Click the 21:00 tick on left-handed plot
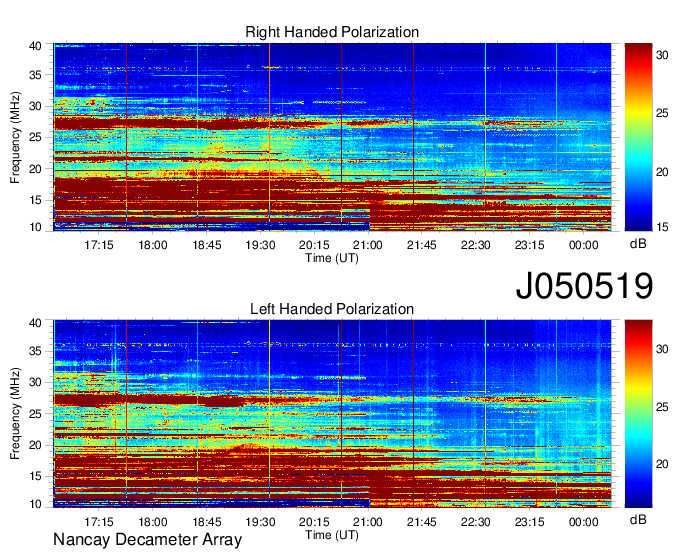This screenshot has height=552, width=680. pos(368,522)
